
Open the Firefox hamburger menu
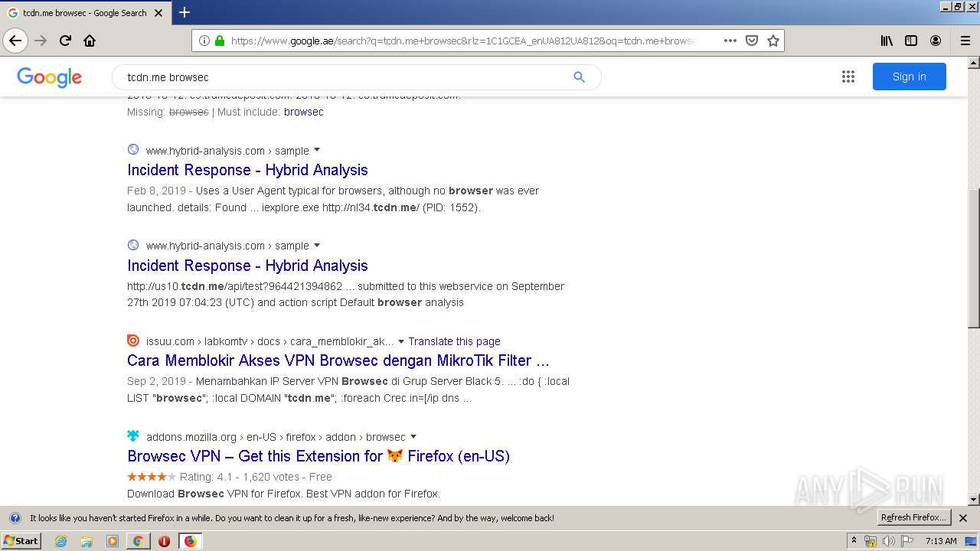(965, 41)
